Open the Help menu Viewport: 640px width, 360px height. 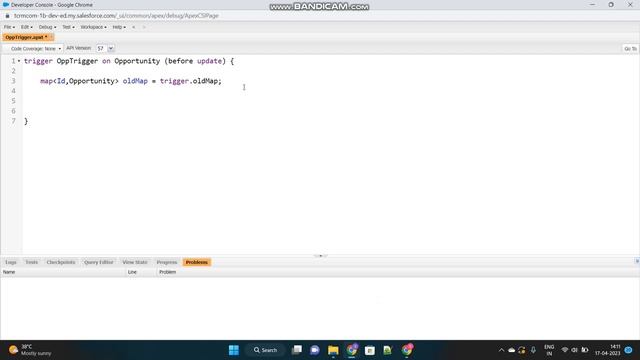click(x=119, y=27)
